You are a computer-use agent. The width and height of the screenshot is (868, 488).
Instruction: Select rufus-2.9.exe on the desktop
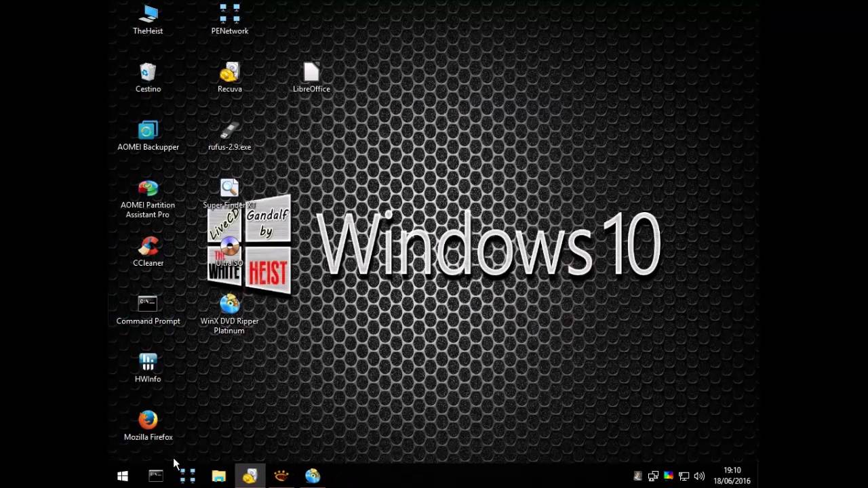[x=230, y=136]
